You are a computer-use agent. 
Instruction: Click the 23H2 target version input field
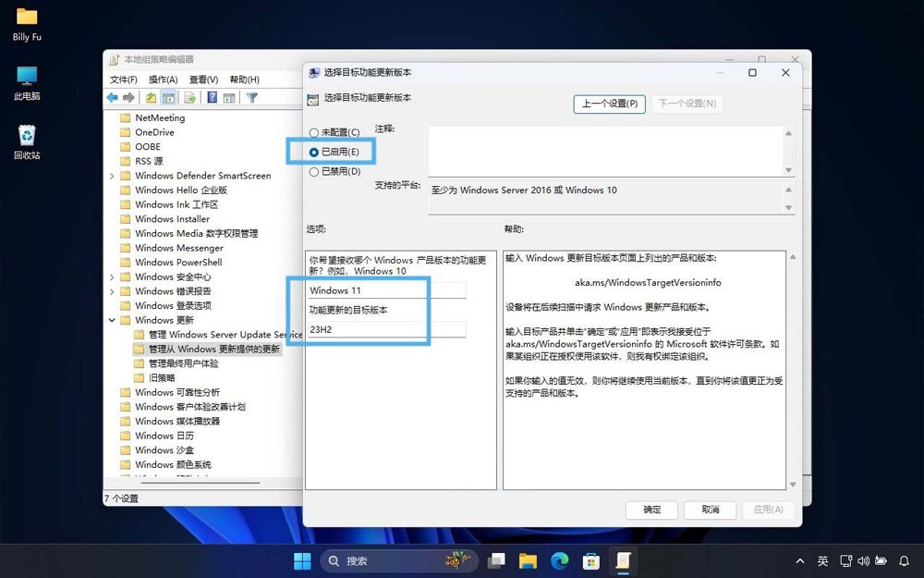(387, 329)
